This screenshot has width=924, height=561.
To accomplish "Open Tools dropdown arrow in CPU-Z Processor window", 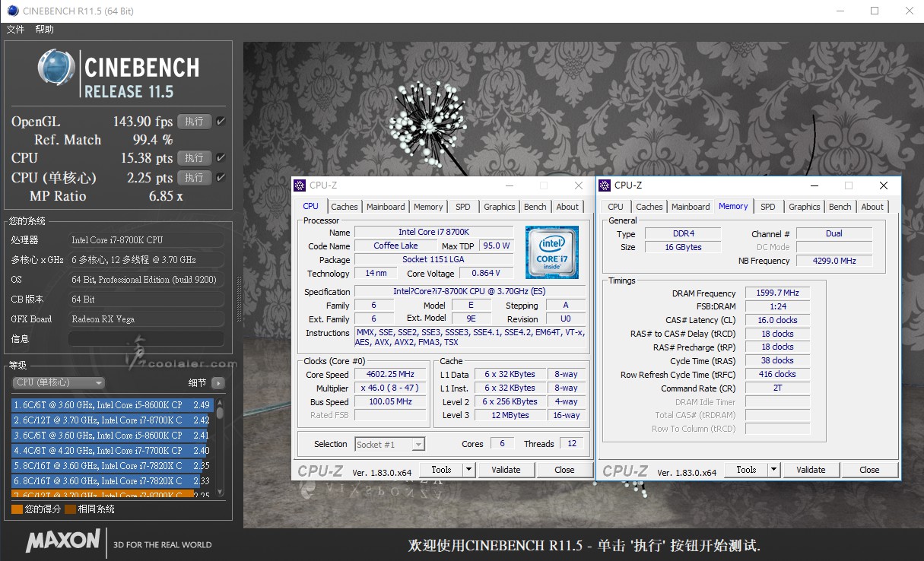I will (x=469, y=470).
